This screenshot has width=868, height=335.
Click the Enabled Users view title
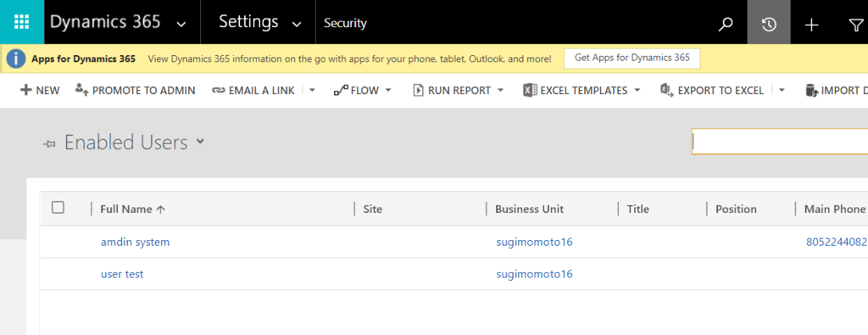[125, 142]
